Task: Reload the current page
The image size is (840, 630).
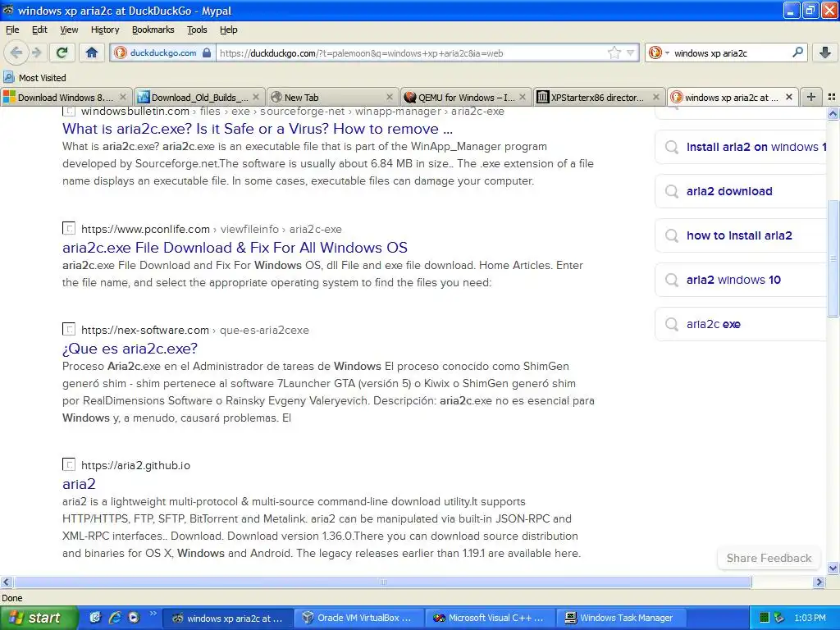Action: click(x=62, y=52)
